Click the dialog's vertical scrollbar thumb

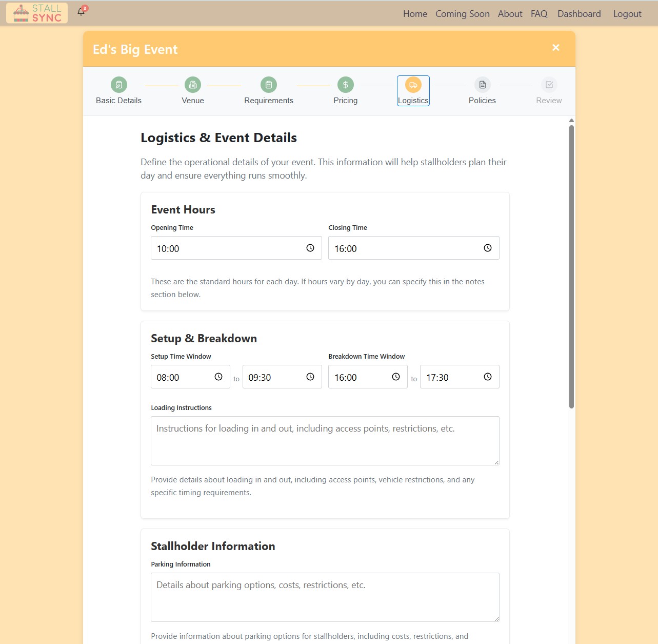click(x=571, y=267)
